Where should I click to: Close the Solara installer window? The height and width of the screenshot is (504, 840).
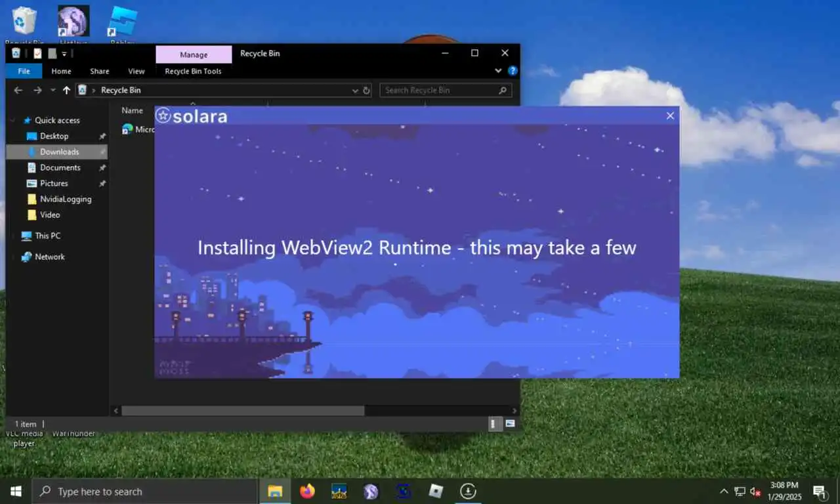point(670,115)
